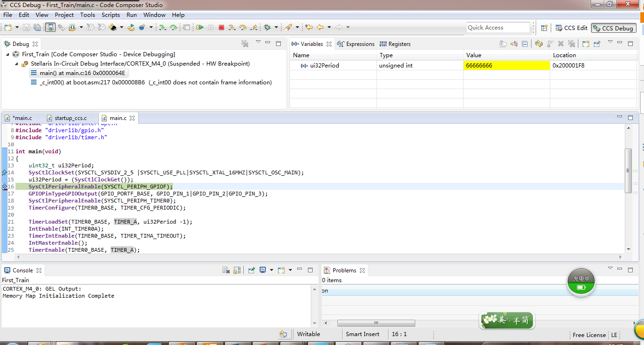644x345 pixels.
Task: Toggle breakpoint marker on line 14
Action: pyautogui.click(x=5, y=172)
